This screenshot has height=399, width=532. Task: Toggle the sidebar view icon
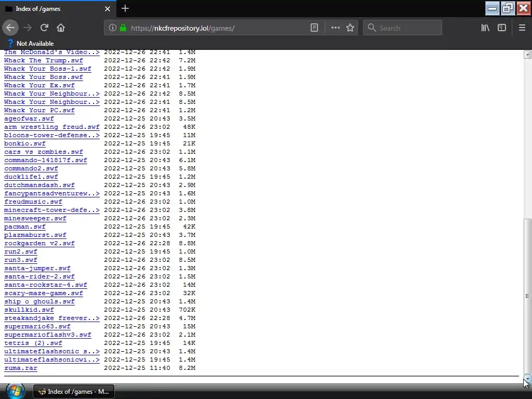(x=502, y=28)
